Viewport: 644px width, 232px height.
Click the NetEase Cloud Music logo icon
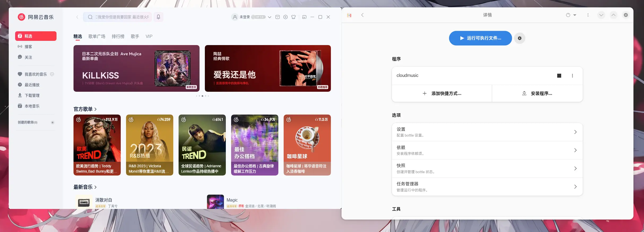(21, 17)
